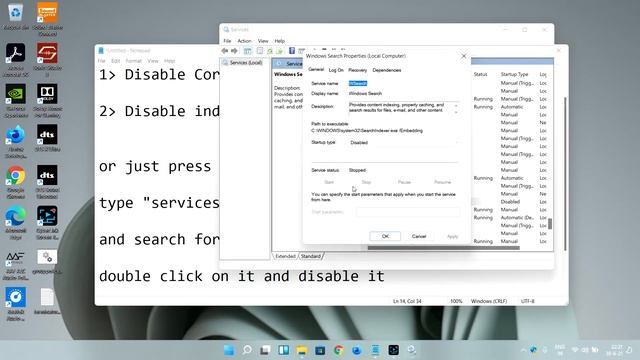Click the Startup Type column header
Screen dimensions: 640x360
point(514,74)
